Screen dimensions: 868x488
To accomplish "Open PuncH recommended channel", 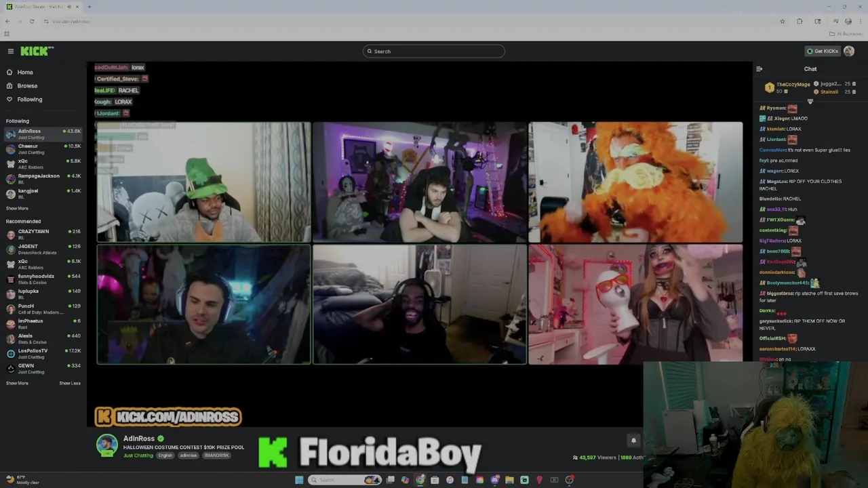I will 43,309.
